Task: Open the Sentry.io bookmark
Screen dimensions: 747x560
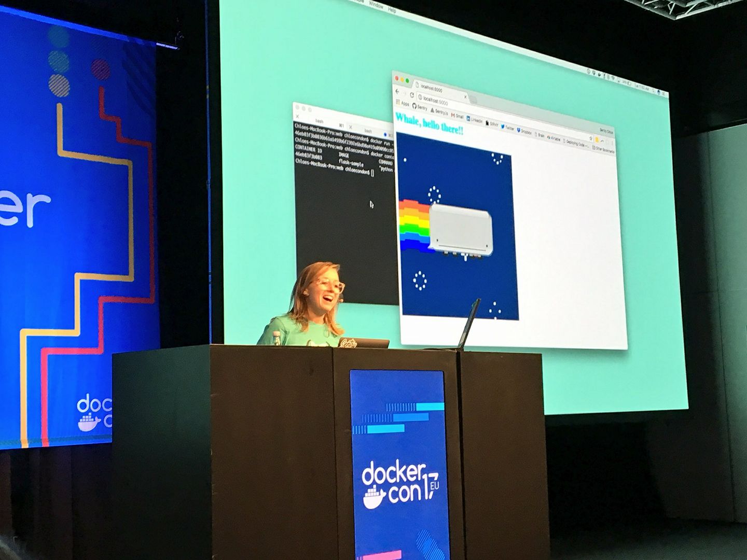Action: tap(438, 111)
